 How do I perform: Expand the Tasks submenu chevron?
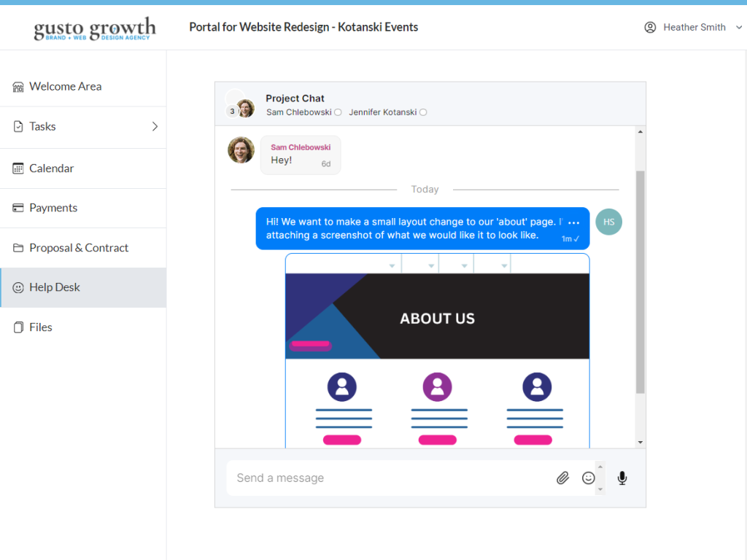point(155,127)
